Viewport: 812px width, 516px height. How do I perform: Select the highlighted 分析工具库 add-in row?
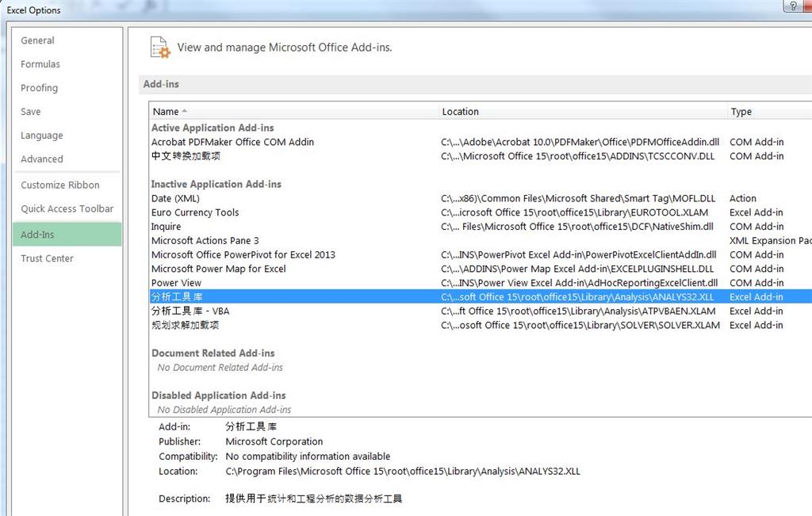click(481, 297)
